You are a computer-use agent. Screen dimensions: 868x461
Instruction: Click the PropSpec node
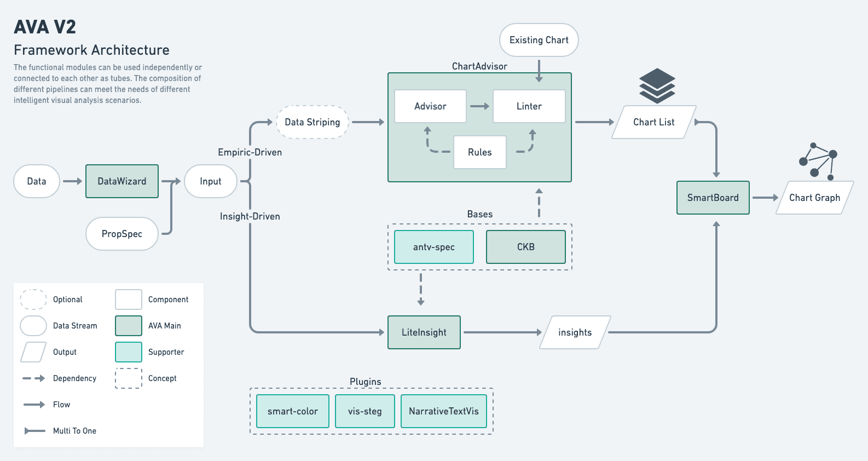coord(122,234)
